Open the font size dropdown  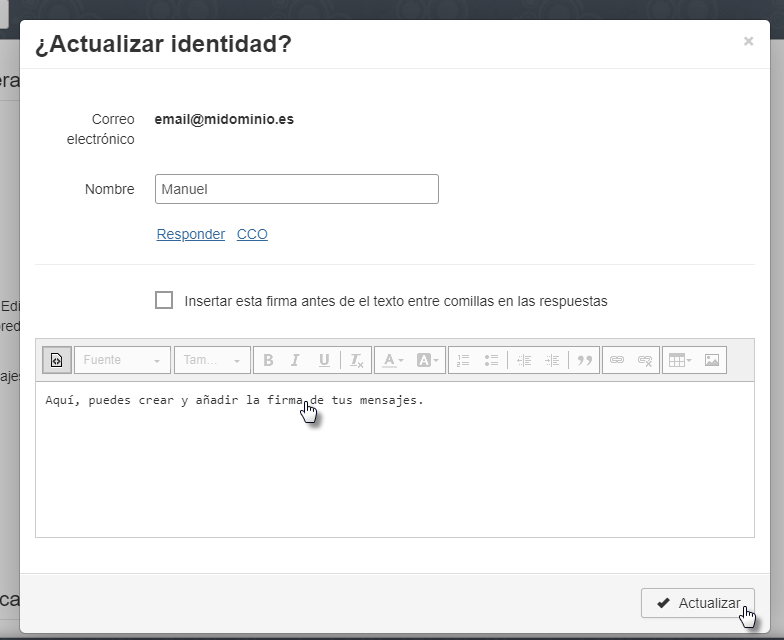point(212,360)
